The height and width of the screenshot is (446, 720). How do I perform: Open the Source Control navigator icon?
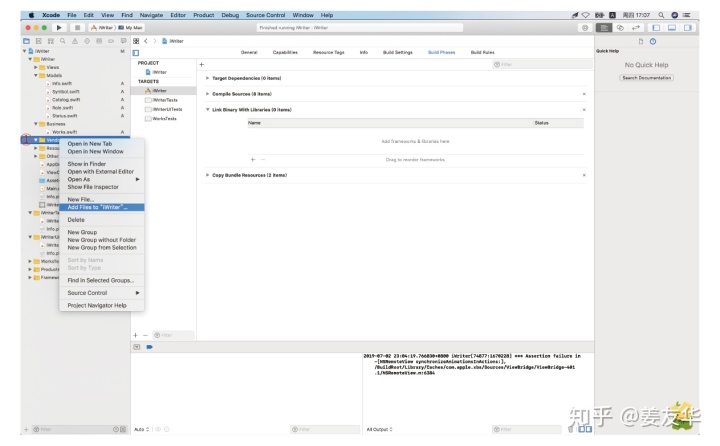coord(39,41)
